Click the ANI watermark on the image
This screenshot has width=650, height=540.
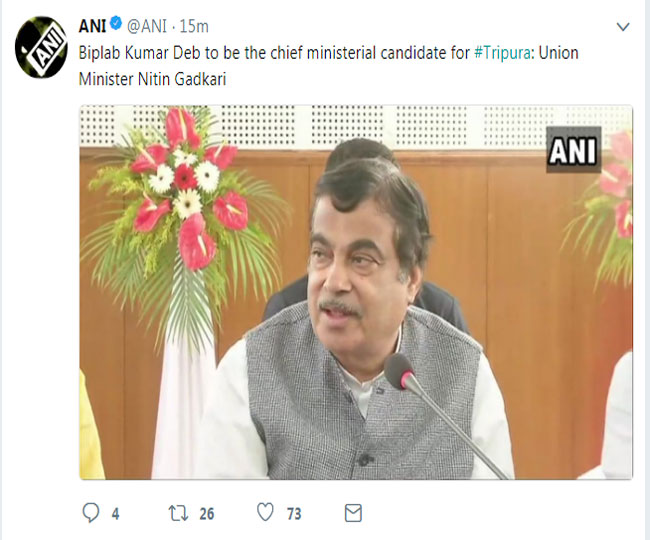pyautogui.click(x=573, y=154)
